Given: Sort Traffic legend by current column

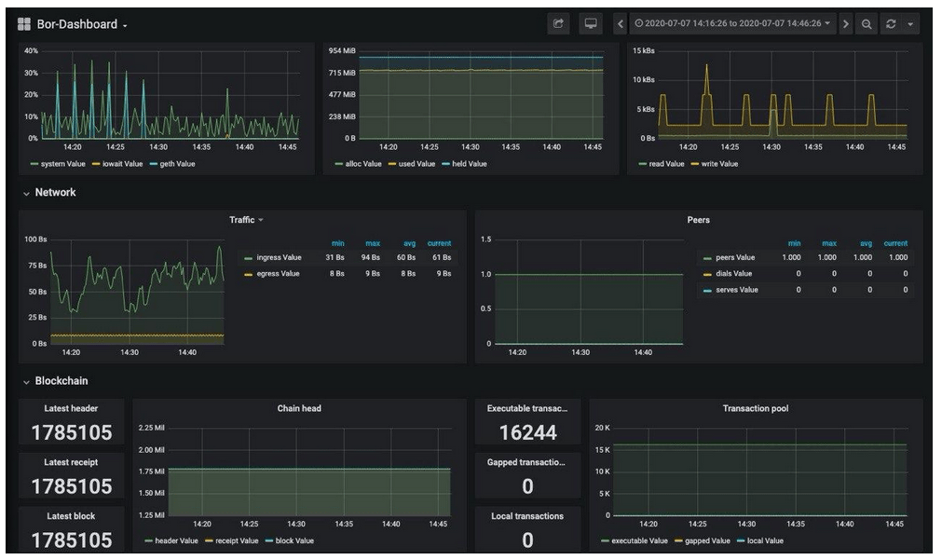Looking at the screenshot, I should (439, 243).
